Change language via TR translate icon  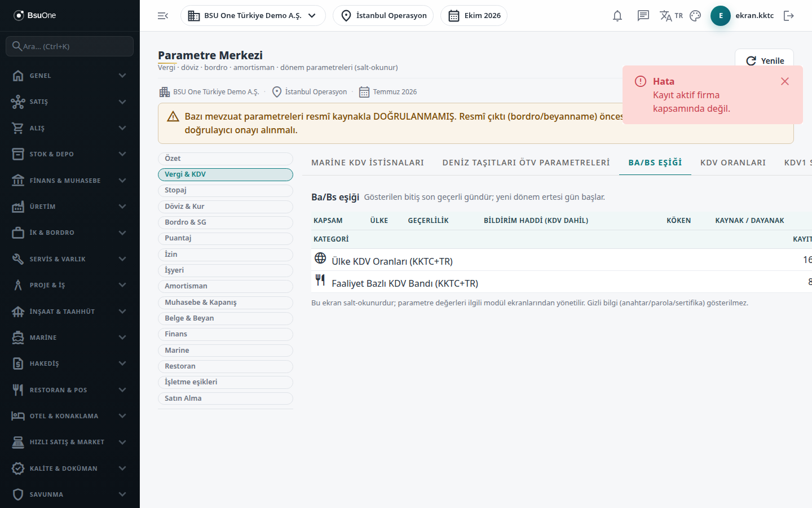671,16
